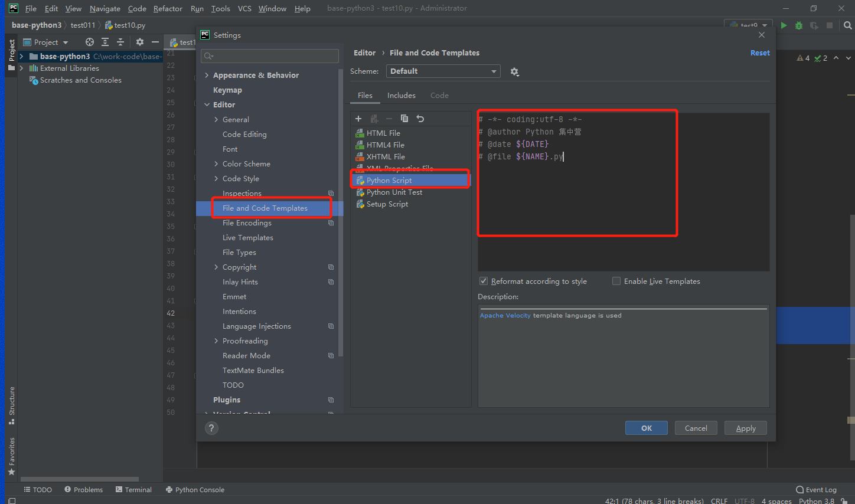Select the Python Unit Test template
855x504 pixels.
[394, 192]
